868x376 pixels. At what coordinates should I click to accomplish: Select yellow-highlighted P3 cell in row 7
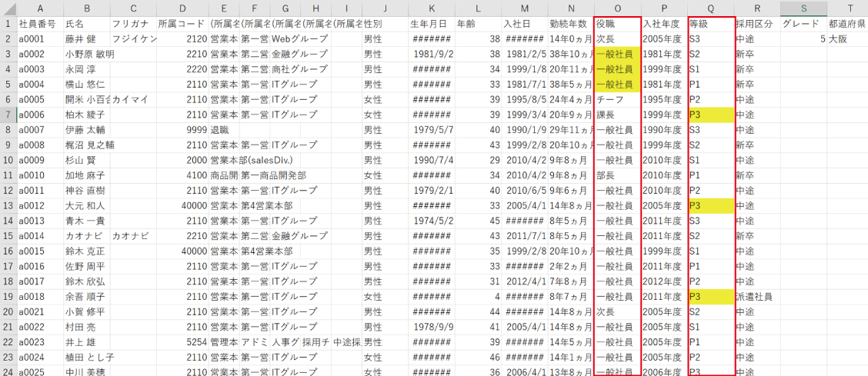tap(710, 115)
